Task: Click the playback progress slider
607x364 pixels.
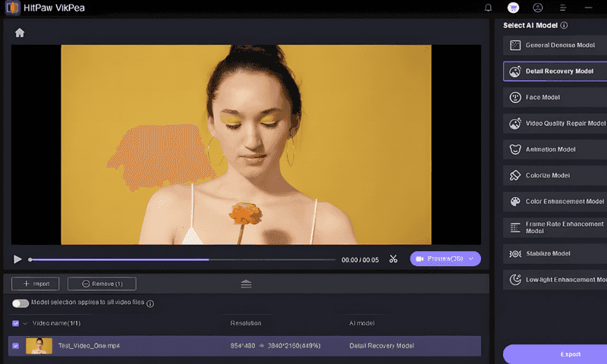Action: click(182, 259)
